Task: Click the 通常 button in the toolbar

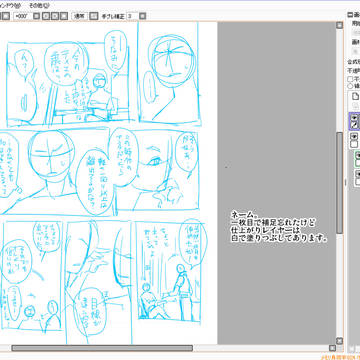Action: 80,16
